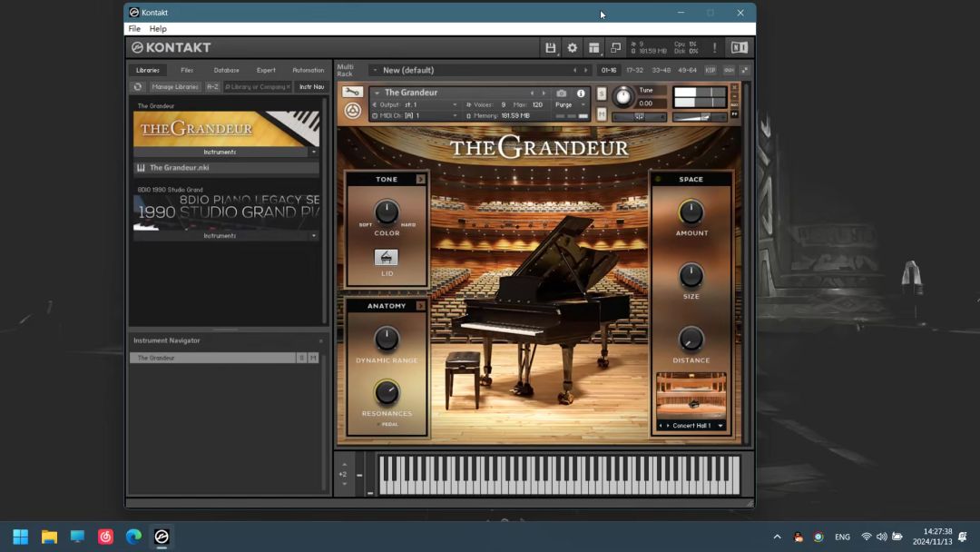Screen dimensions: 980x552
Task: Switch to the Database tab
Action: coord(226,70)
